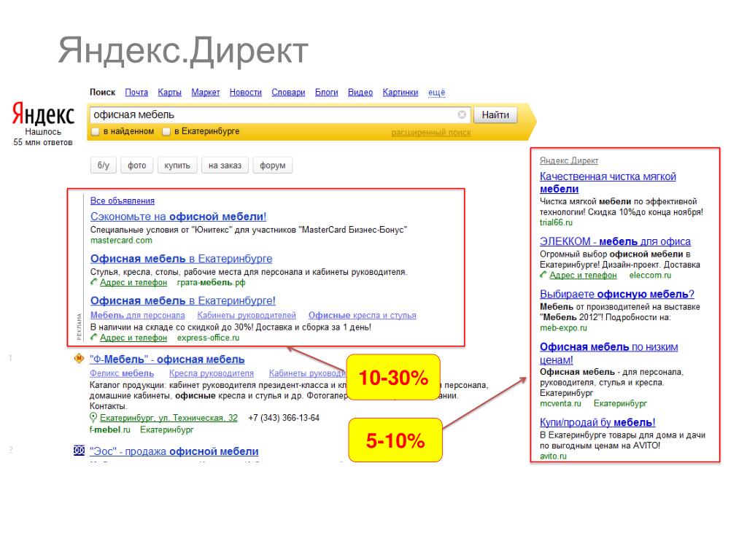Open the Словари service link
The image size is (747, 560).
(288, 93)
